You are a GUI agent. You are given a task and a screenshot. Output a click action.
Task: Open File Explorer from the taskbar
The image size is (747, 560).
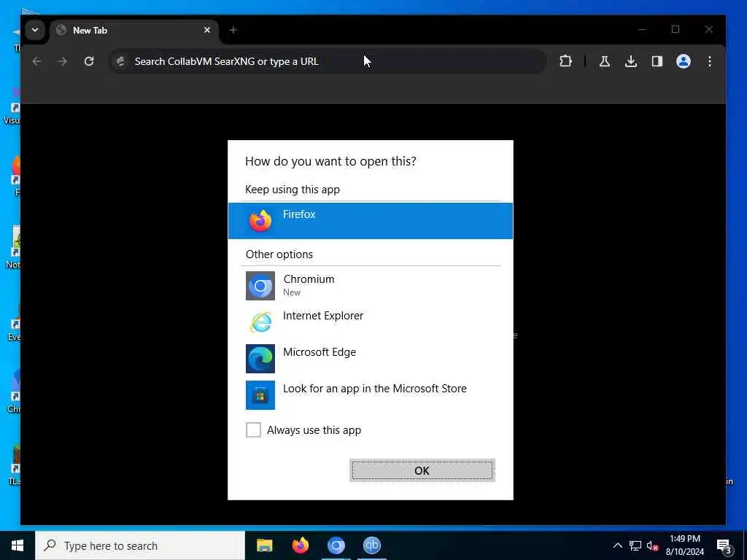point(264,545)
